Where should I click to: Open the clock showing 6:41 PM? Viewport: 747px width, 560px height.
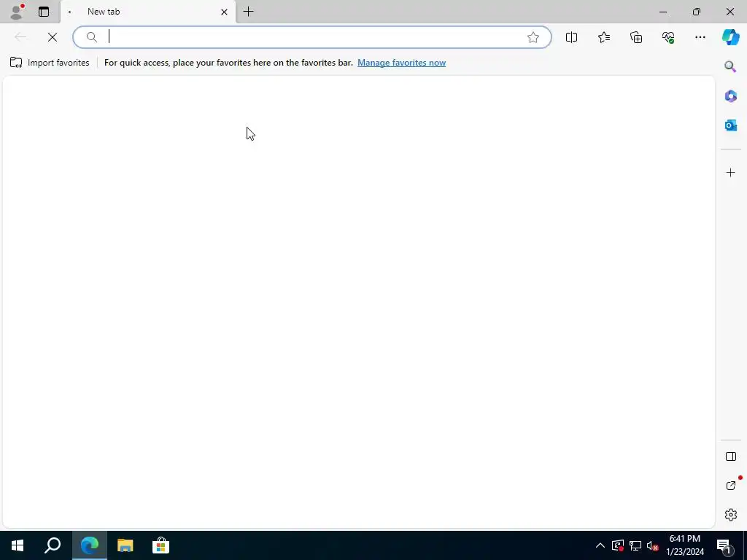pos(684,545)
